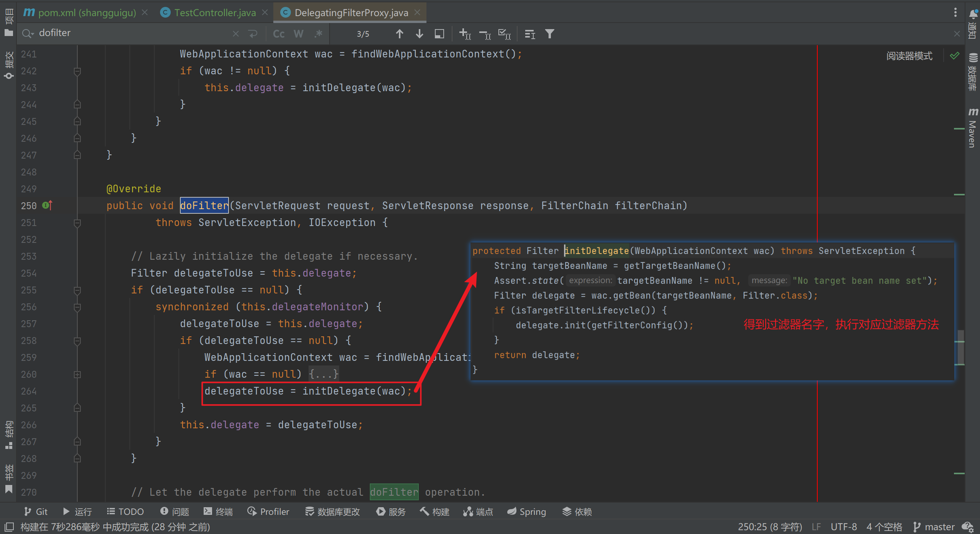Add selection for next occurrence icon
Viewport: 980px width, 534px height.
pyautogui.click(x=465, y=34)
